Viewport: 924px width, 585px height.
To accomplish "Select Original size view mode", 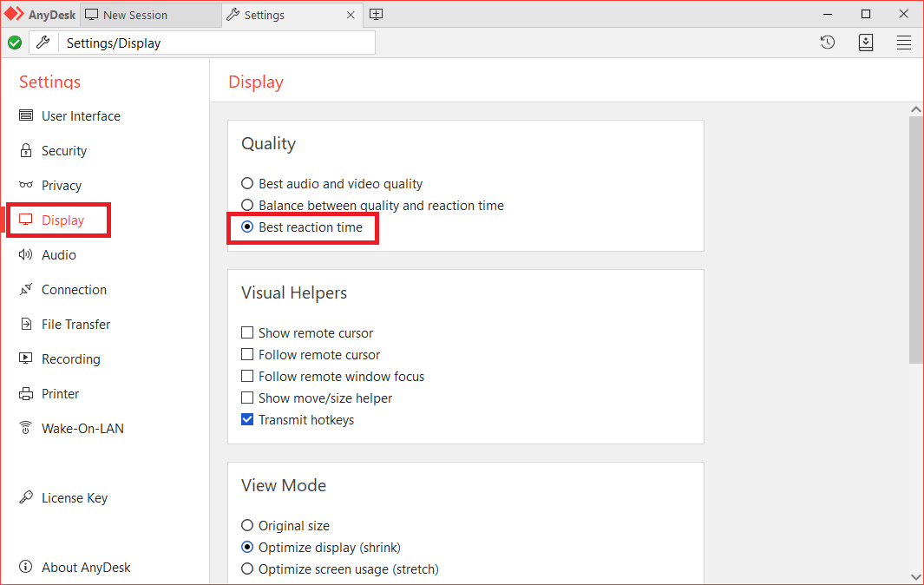I will [x=248, y=526].
